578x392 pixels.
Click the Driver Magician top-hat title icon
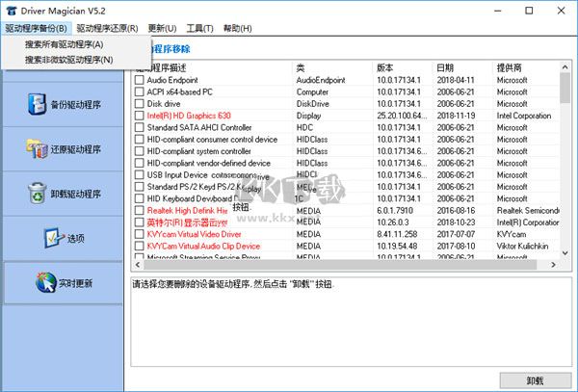(12, 11)
